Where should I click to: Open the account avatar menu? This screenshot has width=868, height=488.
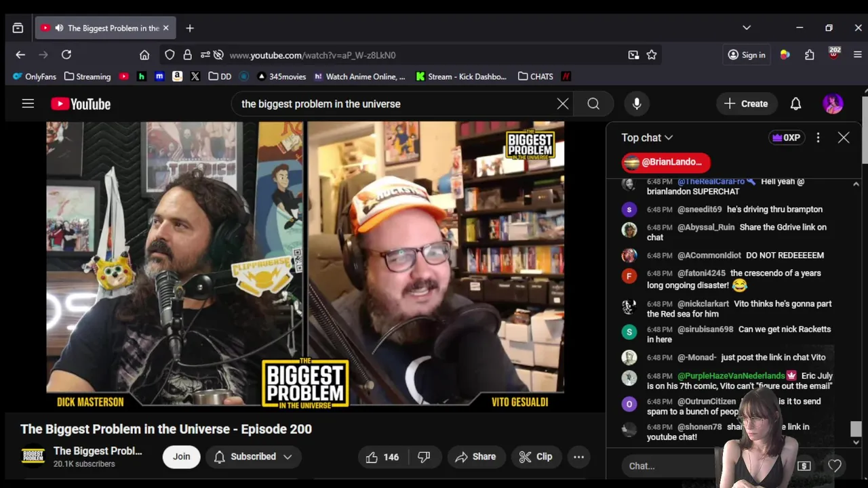[833, 104]
